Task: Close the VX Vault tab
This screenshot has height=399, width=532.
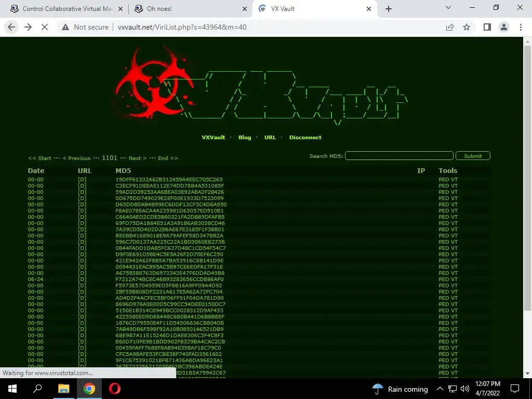Action: click(369, 9)
